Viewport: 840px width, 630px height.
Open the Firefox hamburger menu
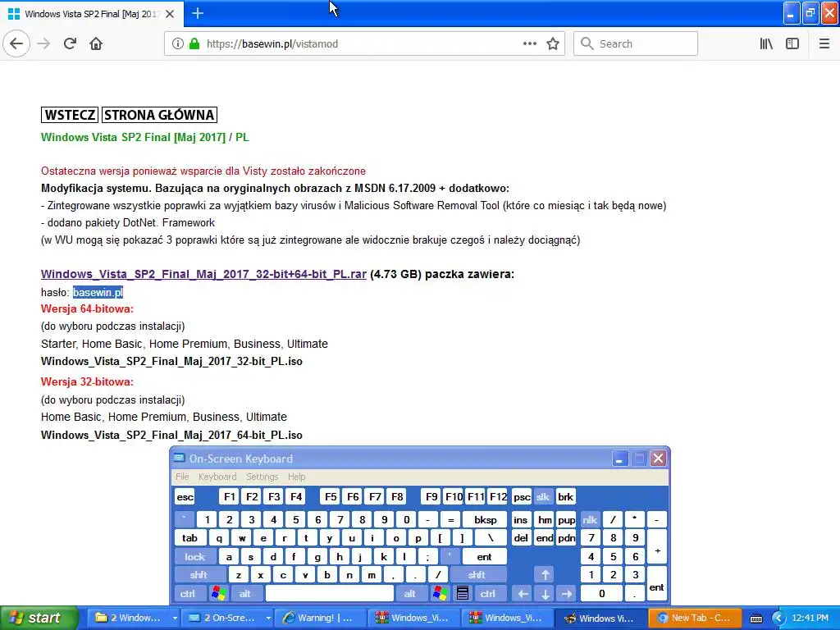click(824, 43)
